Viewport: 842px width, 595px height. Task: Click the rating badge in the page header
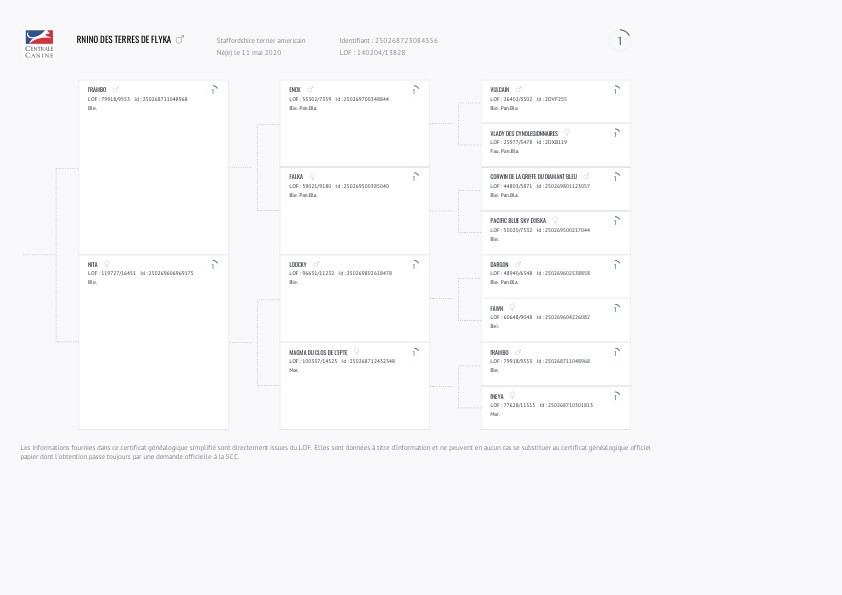click(620, 40)
